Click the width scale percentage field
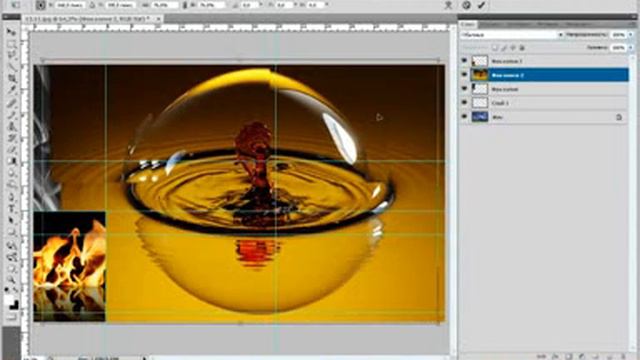 click(165, 5)
